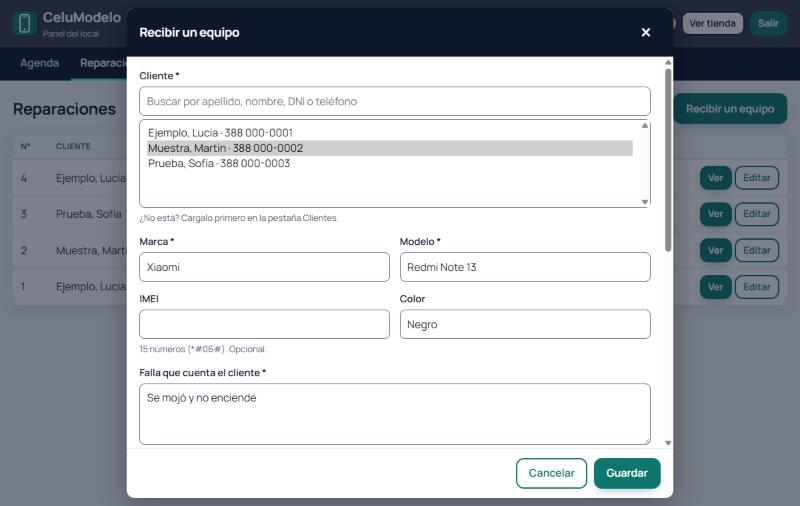
Task: Save the form with Guardar
Action: (x=627, y=473)
